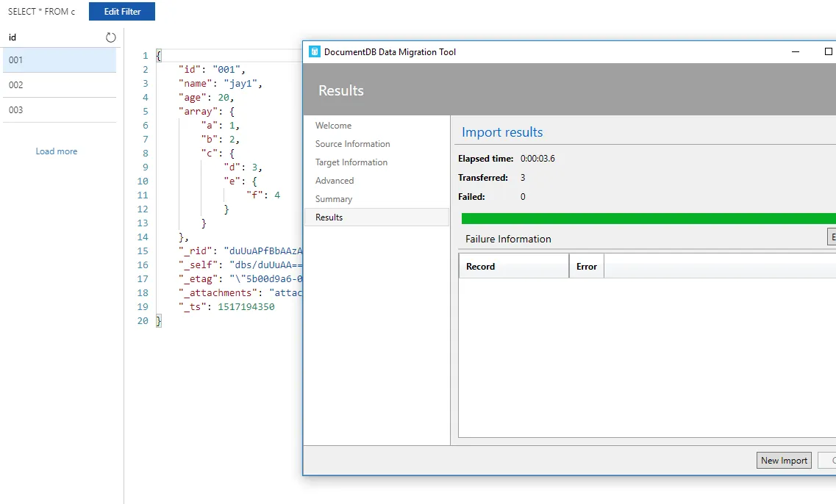The image size is (836, 504).
Task: Open the Advanced step
Action: [x=335, y=181]
